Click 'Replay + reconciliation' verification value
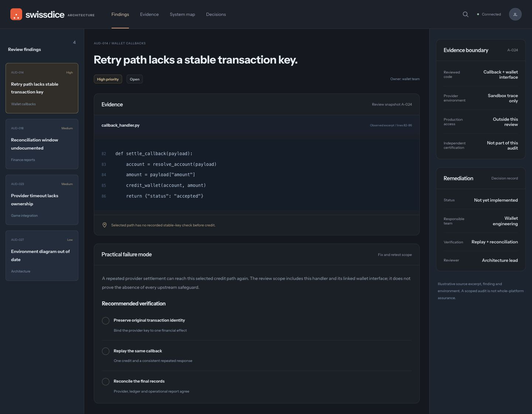 (495, 242)
